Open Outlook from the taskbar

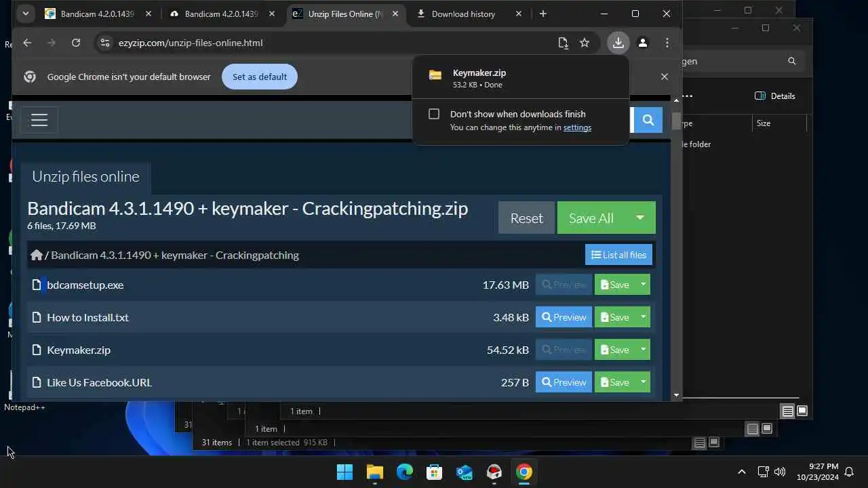[464, 472]
